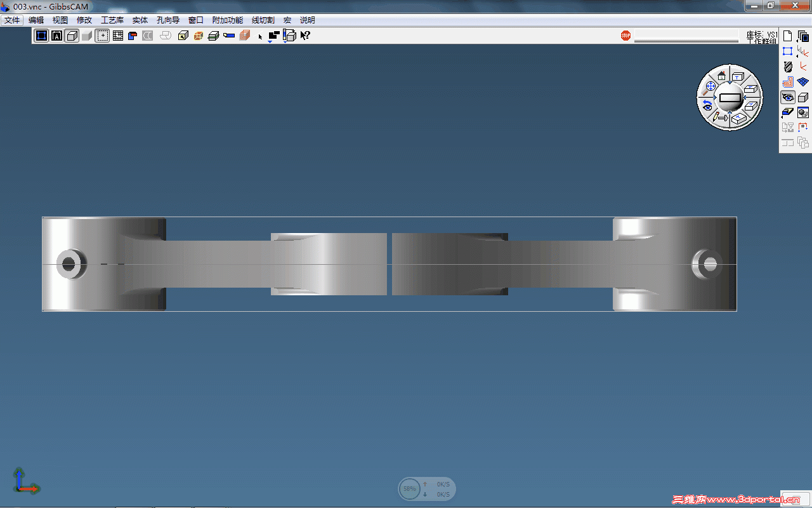Toggle the eye view control palette
Image resolution: width=812 pixels, height=508 pixels.
coord(788,97)
